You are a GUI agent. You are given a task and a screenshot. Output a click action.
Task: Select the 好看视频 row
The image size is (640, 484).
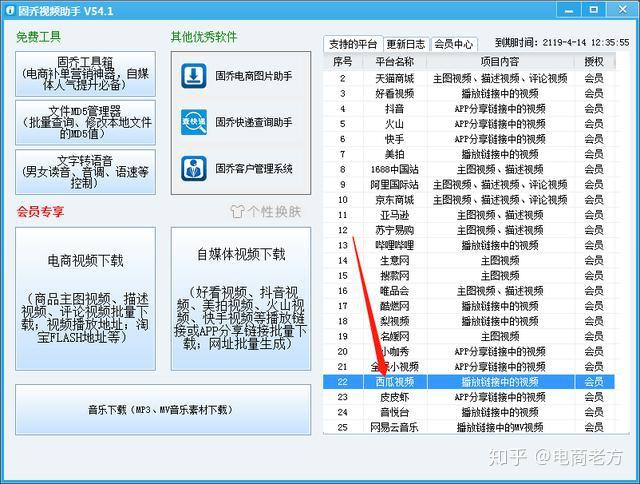[469, 93]
